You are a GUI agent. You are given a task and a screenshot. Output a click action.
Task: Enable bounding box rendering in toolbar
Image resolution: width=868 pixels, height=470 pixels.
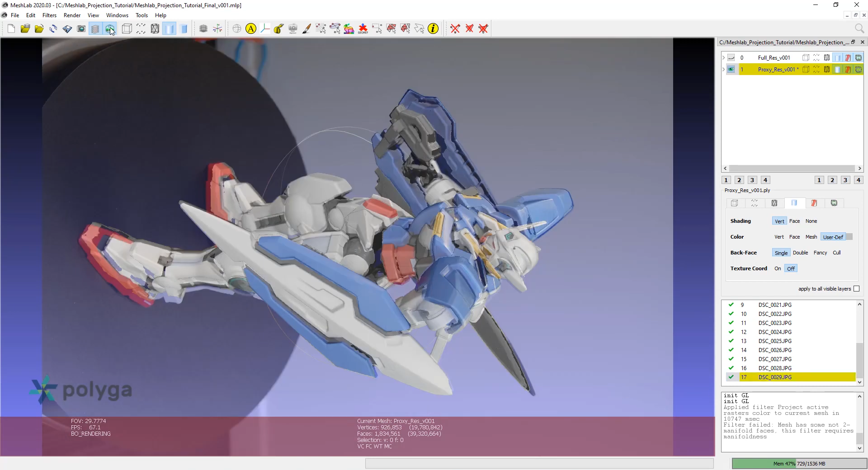pos(127,29)
